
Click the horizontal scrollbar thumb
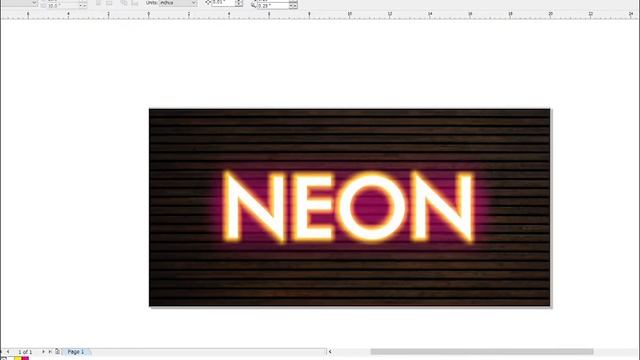[x=482, y=351]
